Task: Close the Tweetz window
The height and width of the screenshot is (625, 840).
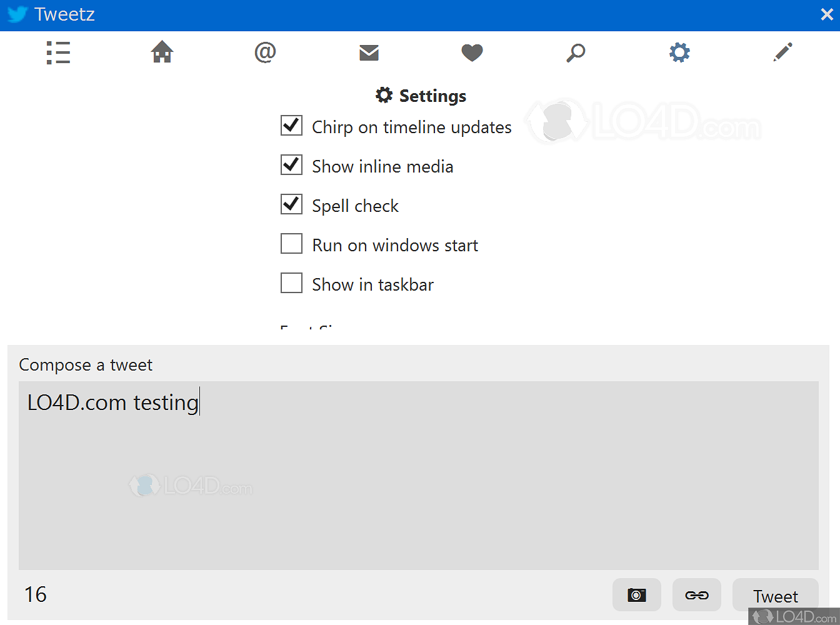Action: tap(826, 14)
